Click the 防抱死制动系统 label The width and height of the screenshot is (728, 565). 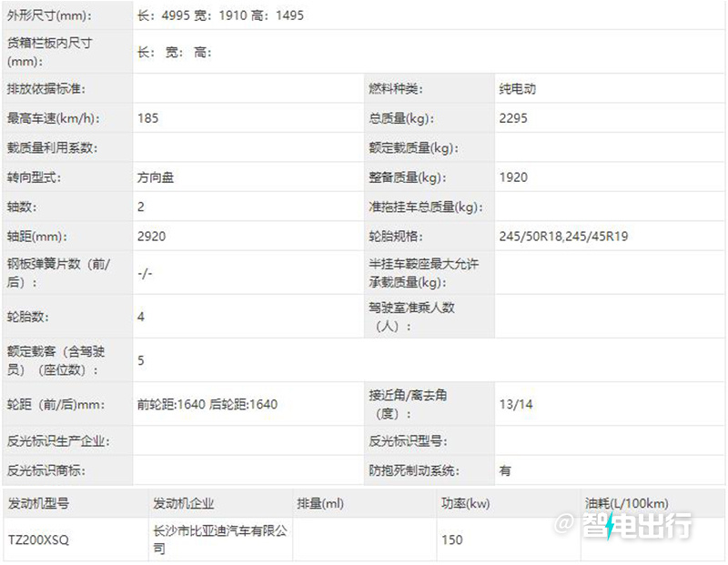pos(414,470)
